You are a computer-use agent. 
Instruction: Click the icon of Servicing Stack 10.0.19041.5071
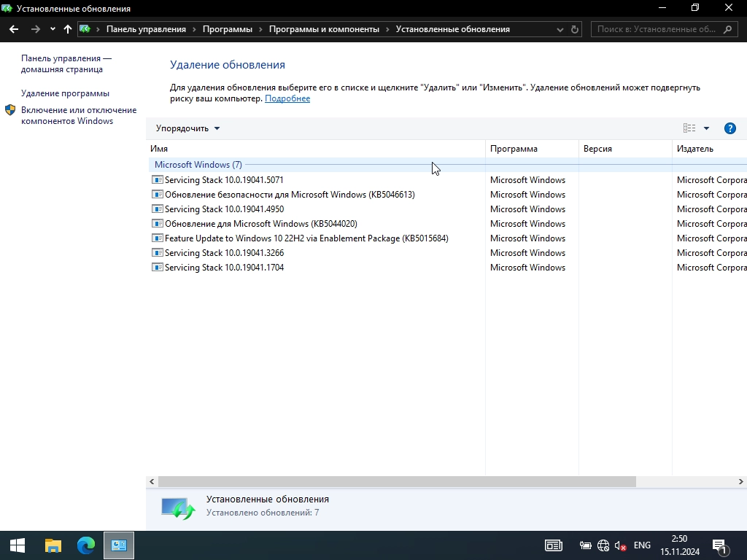(158, 179)
